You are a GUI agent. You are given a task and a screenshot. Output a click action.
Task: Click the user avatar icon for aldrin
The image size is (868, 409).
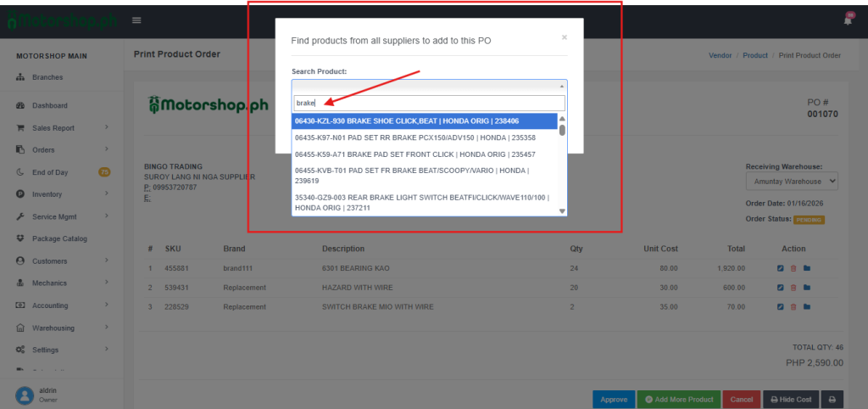(x=25, y=395)
